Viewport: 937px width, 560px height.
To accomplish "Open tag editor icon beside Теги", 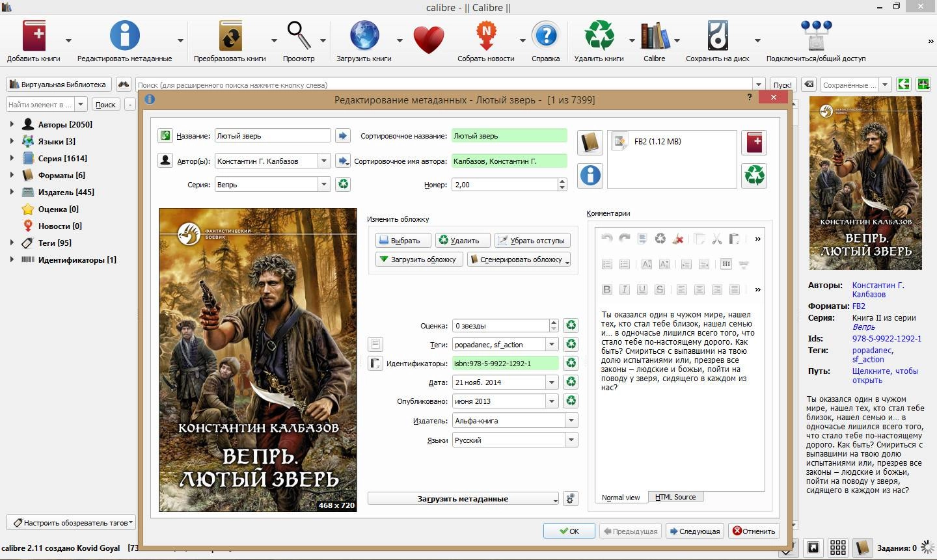I will click(375, 344).
